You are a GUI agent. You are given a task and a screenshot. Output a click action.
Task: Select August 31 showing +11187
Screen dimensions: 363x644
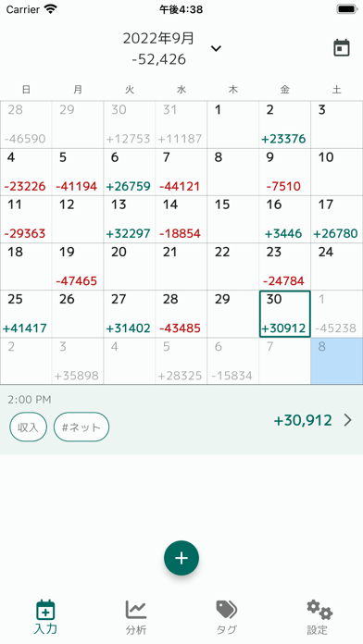tap(181, 124)
